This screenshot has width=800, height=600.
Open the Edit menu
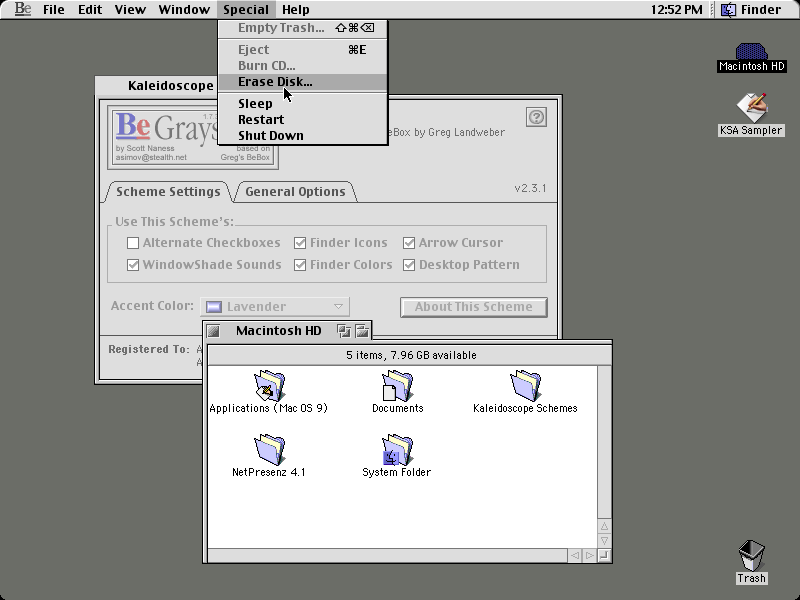90,10
